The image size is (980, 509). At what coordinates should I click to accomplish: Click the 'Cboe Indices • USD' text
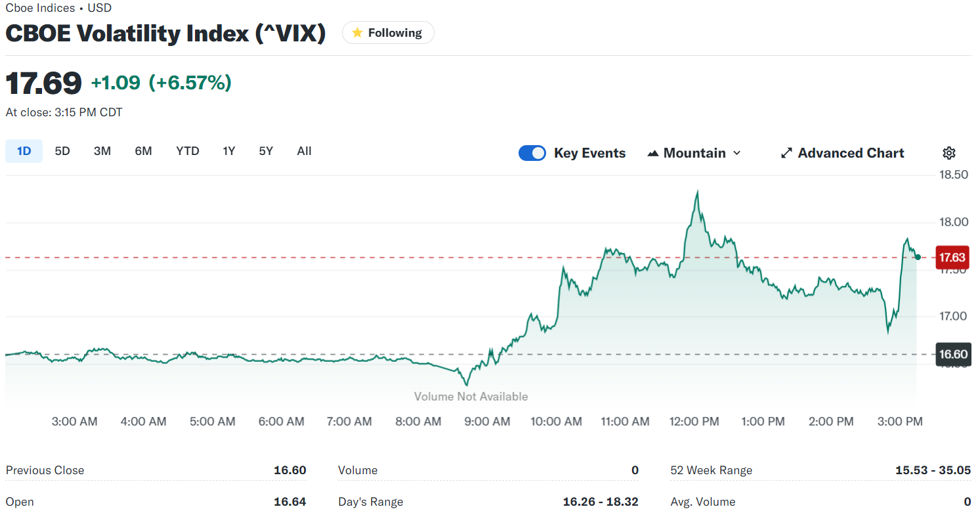(x=58, y=8)
